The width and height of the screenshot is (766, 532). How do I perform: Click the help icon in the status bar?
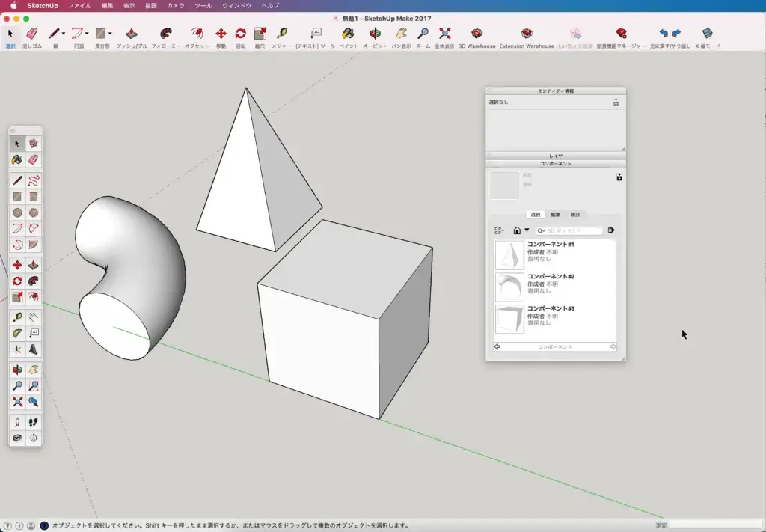(43, 526)
